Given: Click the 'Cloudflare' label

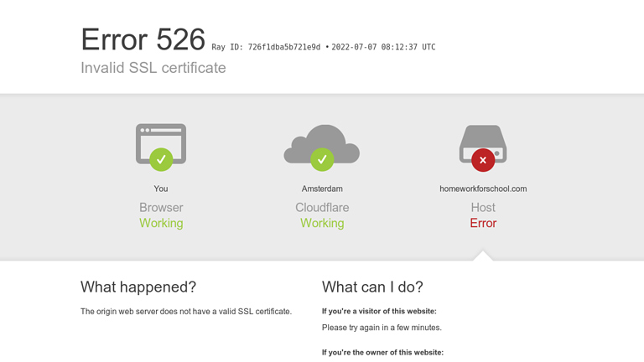Looking at the screenshot, I should coord(322,207).
